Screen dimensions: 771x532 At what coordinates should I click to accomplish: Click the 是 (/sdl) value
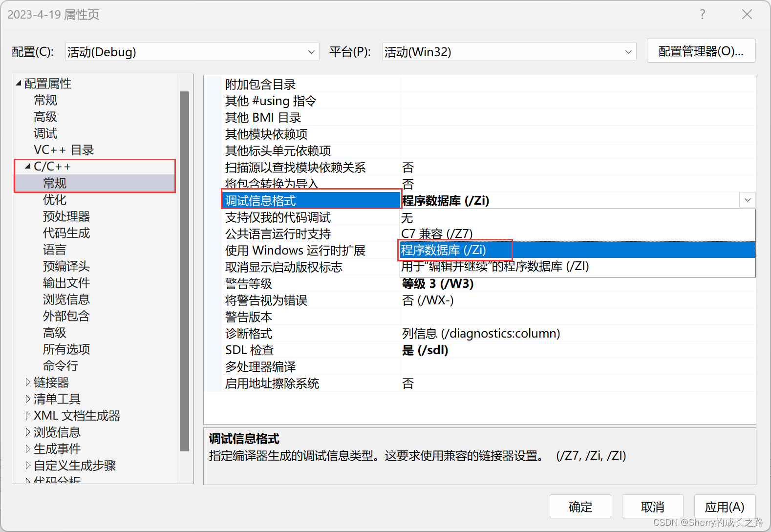click(425, 350)
